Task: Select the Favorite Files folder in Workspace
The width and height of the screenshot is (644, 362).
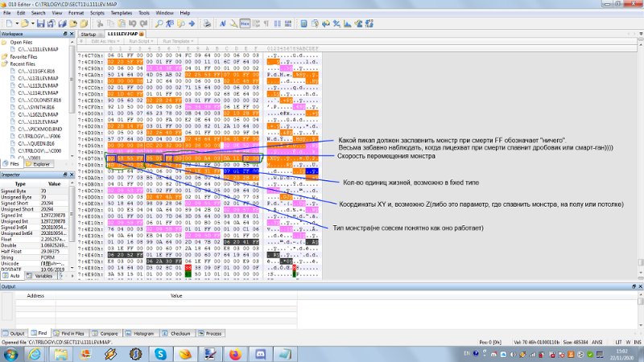Action: 23,56
